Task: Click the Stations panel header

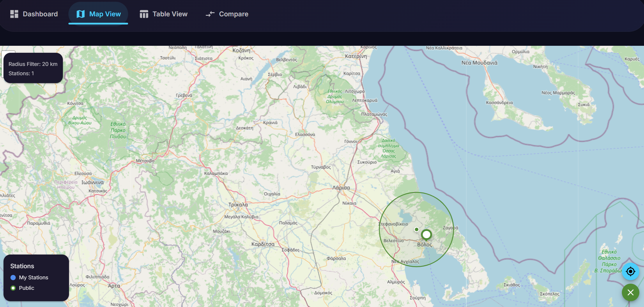Action: (22, 266)
